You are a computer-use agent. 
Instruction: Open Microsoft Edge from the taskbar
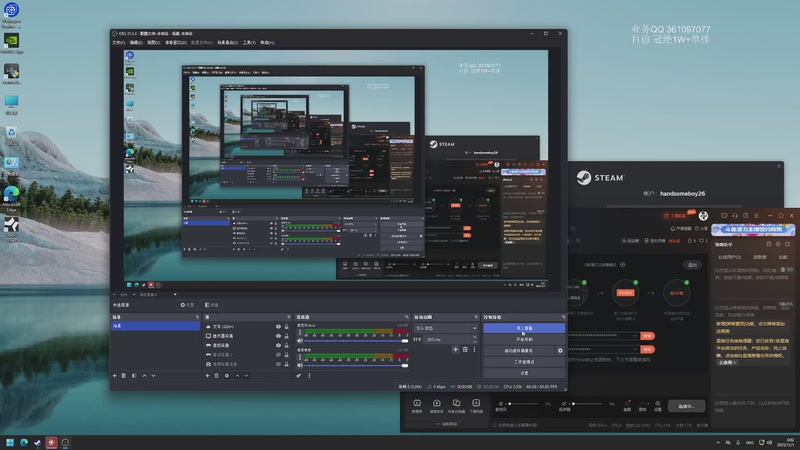pyautogui.click(x=23, y=442)
